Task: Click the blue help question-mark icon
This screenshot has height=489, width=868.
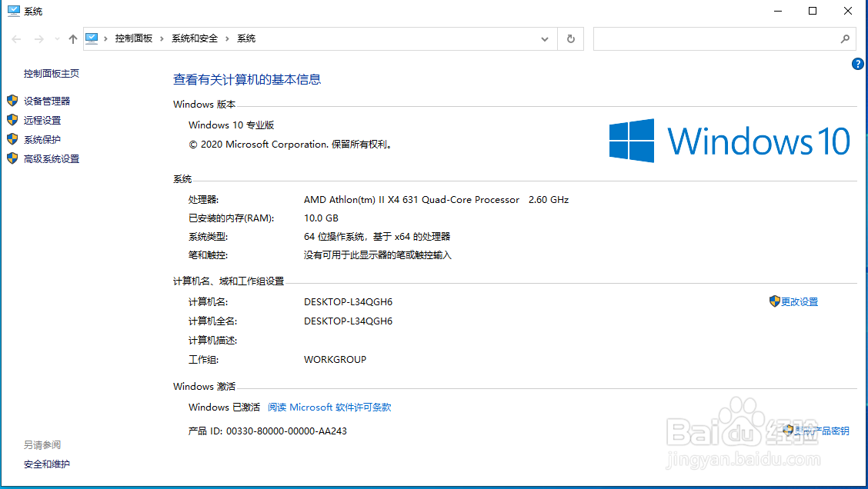Action: tap(857, 64)
